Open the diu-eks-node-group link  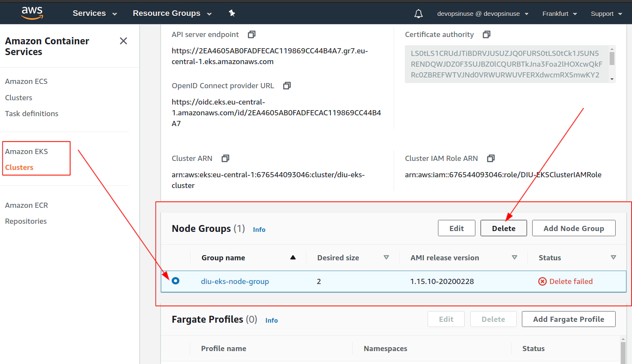235,281
